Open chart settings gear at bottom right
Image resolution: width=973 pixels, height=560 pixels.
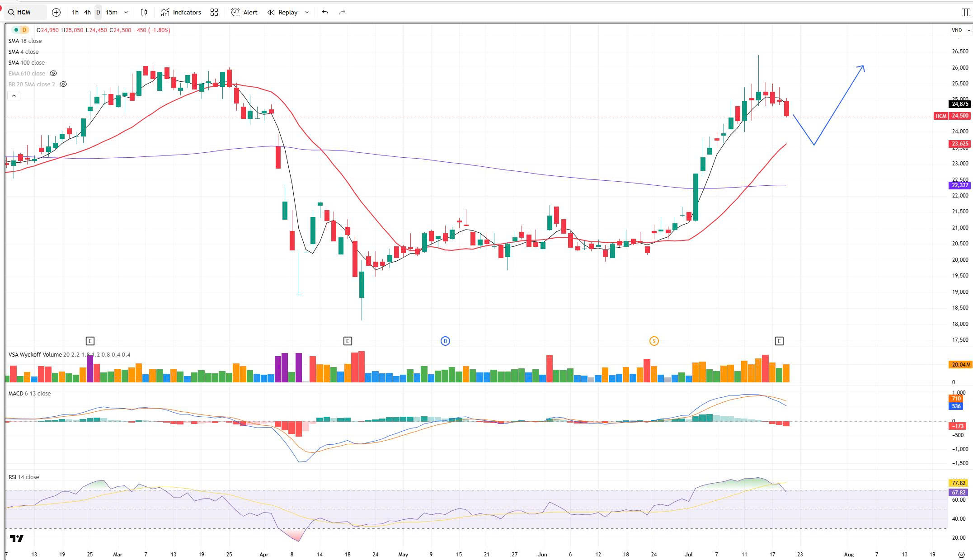point(961,555)
